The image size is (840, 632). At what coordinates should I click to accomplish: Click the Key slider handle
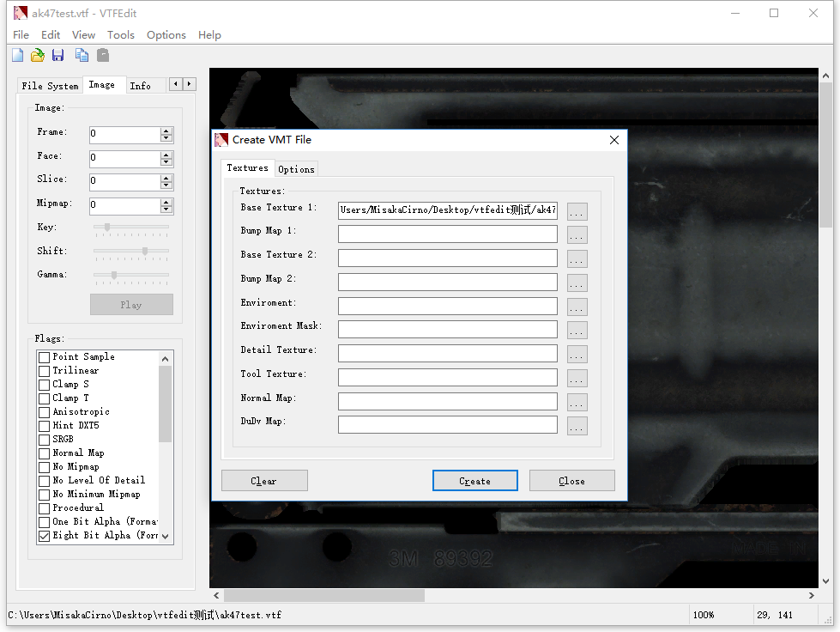[107, 228]
